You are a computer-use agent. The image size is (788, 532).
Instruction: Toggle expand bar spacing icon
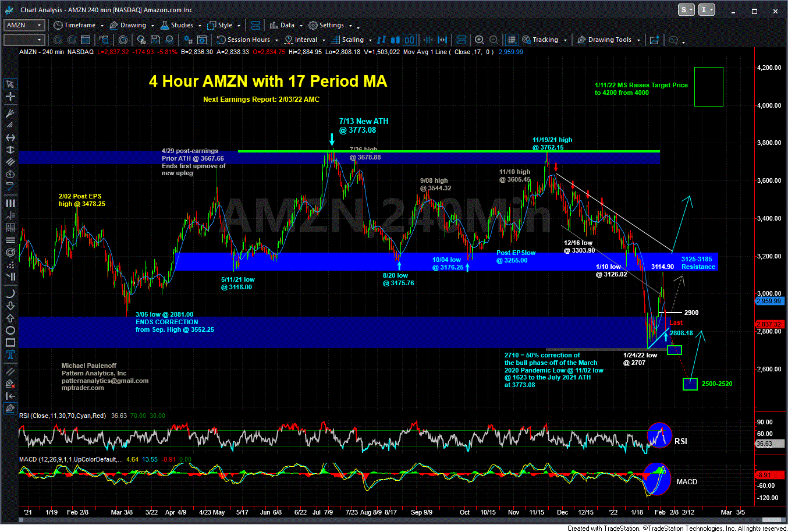coord(442,40)
